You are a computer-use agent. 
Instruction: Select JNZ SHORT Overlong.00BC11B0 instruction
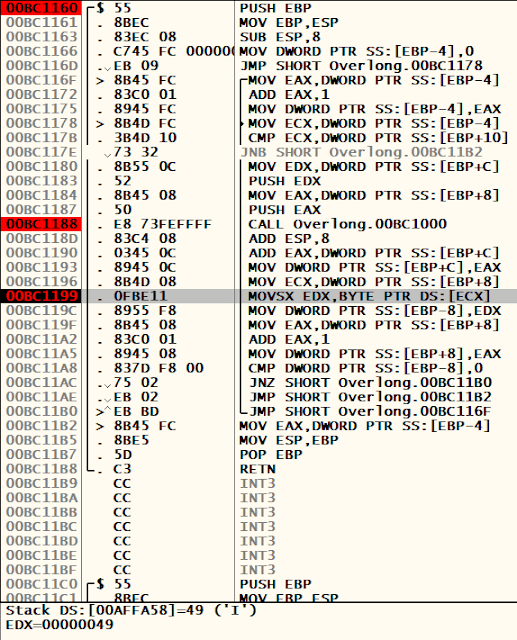coord(370,382)
